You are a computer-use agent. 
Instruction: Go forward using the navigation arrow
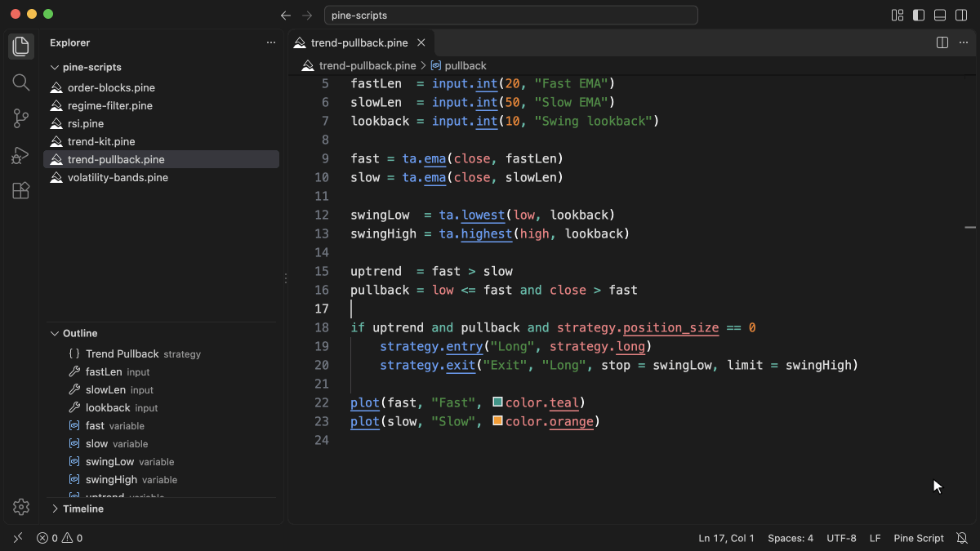click(x=307, y=16)
